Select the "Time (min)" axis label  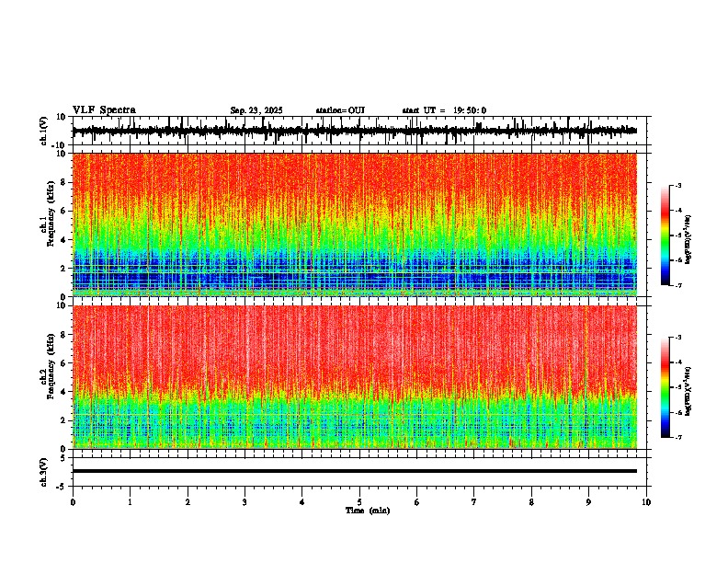pyautogui.click(x=368, y=511)
